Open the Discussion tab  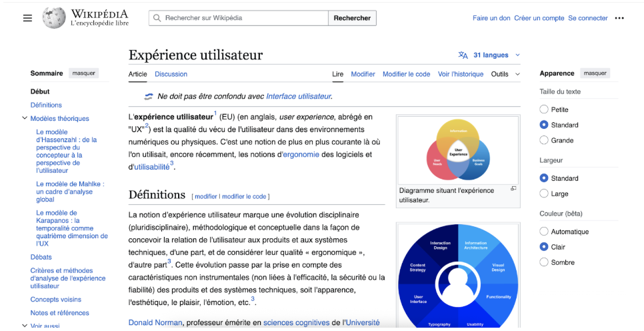pos(171,74)
